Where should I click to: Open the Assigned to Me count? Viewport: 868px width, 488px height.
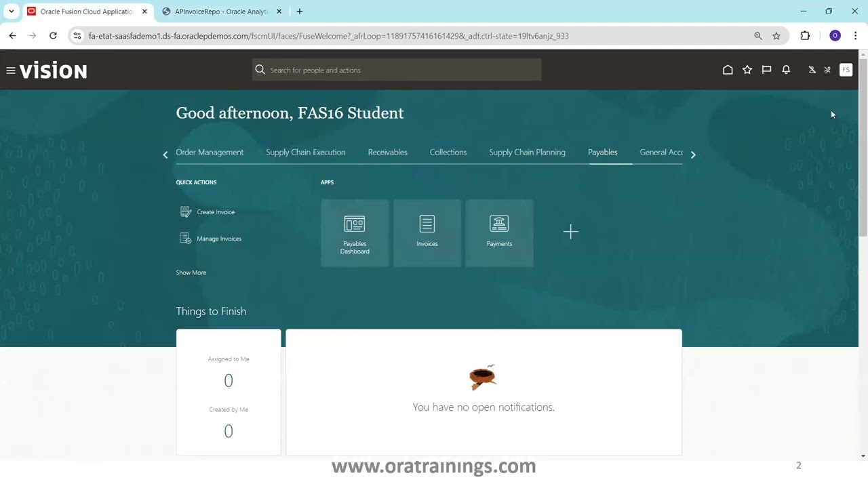[229, 380]
